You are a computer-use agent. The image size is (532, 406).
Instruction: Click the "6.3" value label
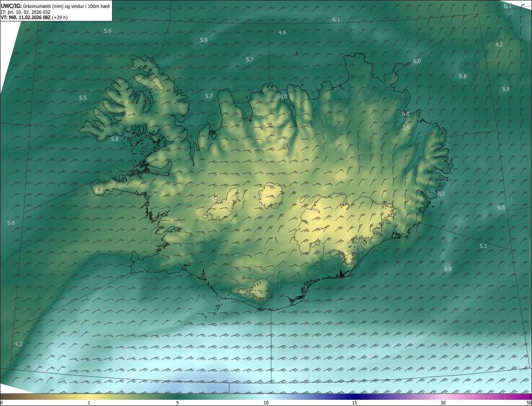pos(507,6)
